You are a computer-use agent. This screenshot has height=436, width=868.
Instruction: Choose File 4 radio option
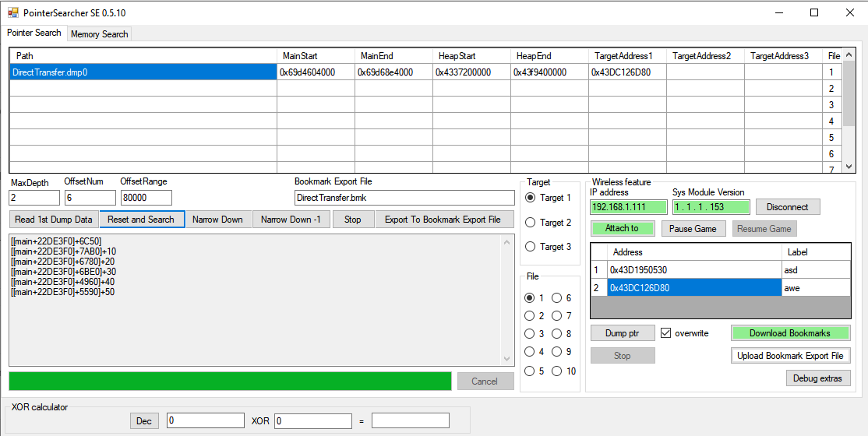(x=530, y=352)
